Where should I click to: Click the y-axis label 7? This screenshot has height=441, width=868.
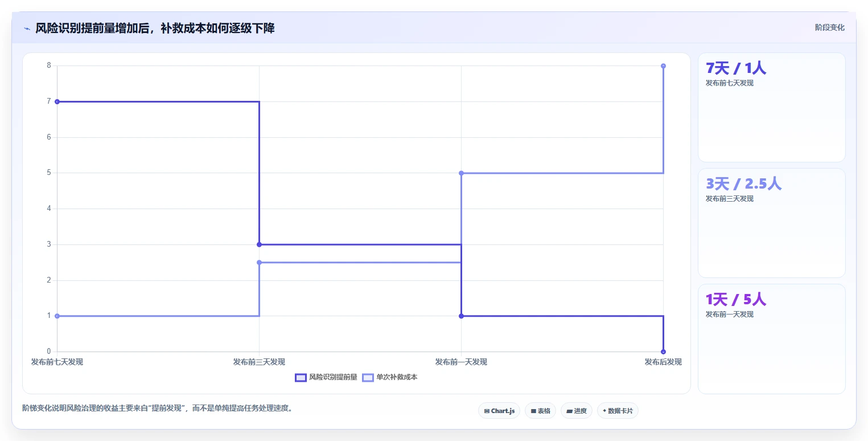click(x=49, y=101)
